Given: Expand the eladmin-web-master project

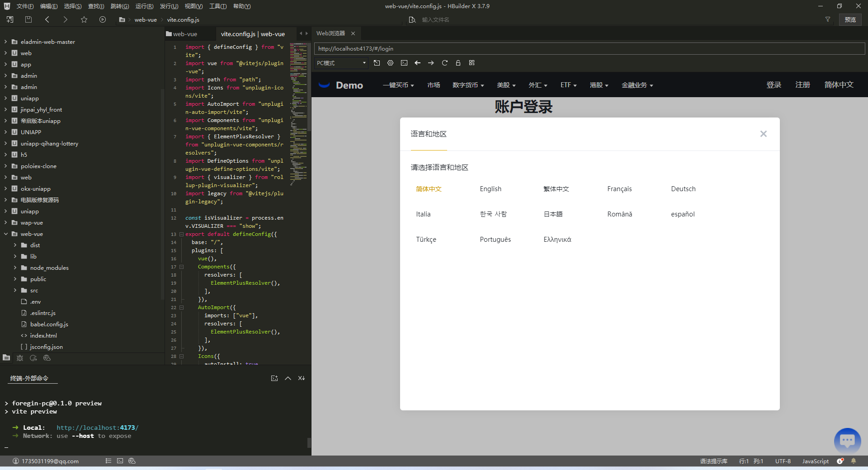Looking at the screenshot, I should [6, 42].
